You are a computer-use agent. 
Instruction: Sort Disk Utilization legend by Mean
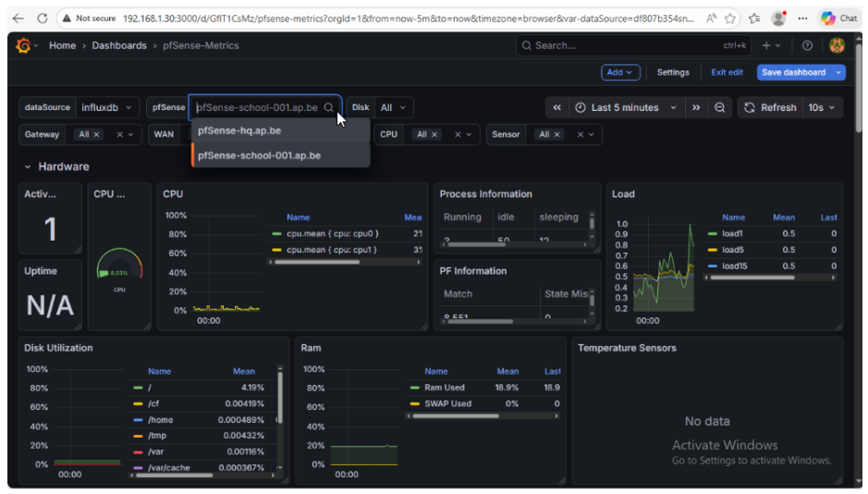click(x=243, y=371)
